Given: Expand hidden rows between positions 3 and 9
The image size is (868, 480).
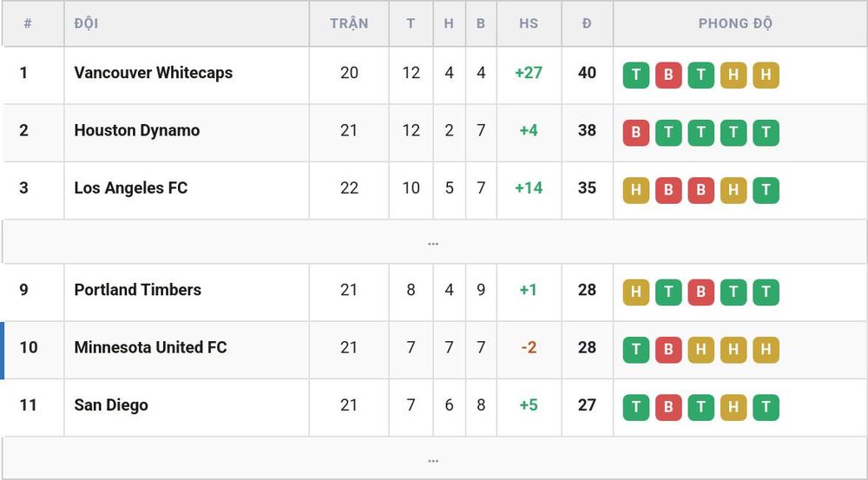Looking at the screenshot, I should [x=433, y=242].
